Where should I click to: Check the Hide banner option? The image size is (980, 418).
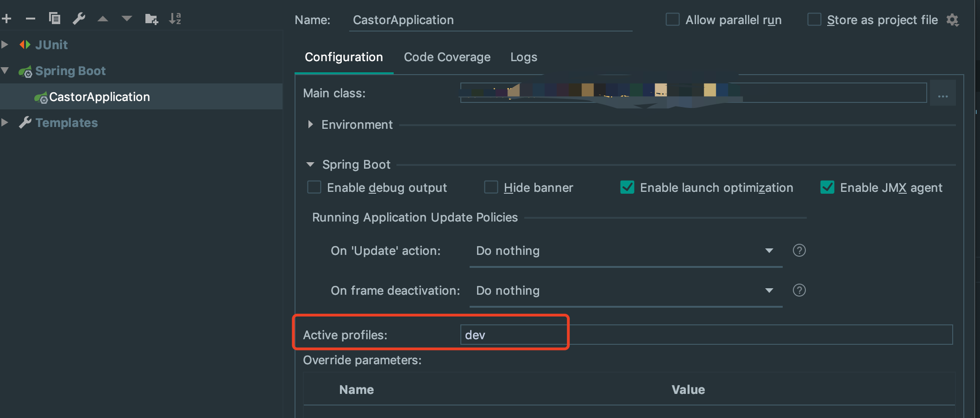point(491,187)
